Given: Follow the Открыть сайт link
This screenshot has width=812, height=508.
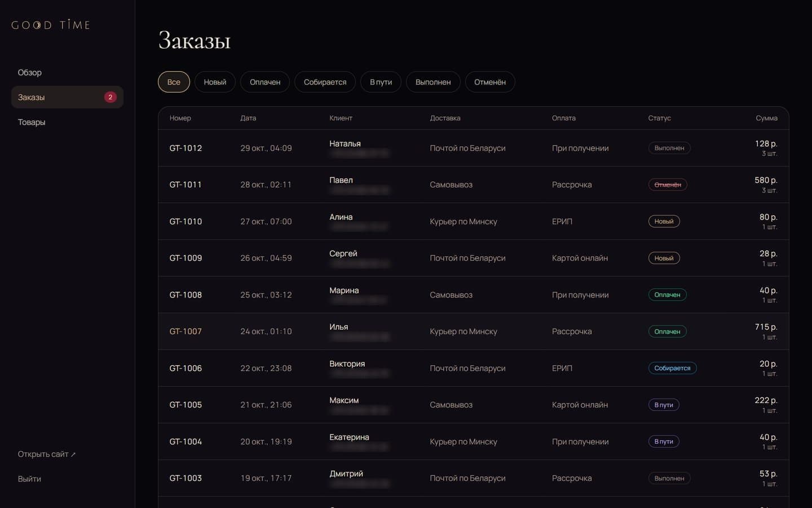Looking at the screenshot, I should click(x=46, y=454).
